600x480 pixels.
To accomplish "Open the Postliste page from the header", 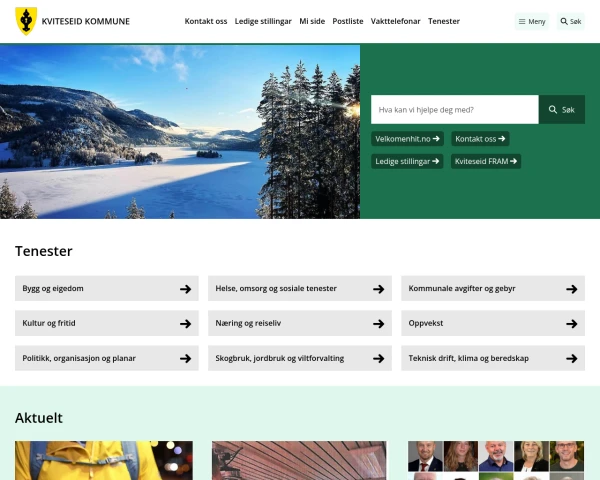I will (x=348, y=21).
